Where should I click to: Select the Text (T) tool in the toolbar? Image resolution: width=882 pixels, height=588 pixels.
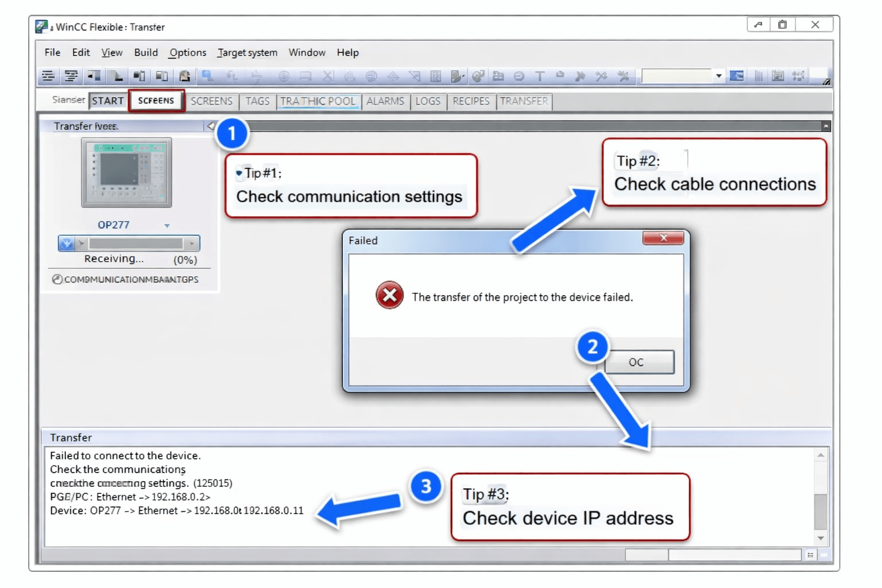(540, 75)
